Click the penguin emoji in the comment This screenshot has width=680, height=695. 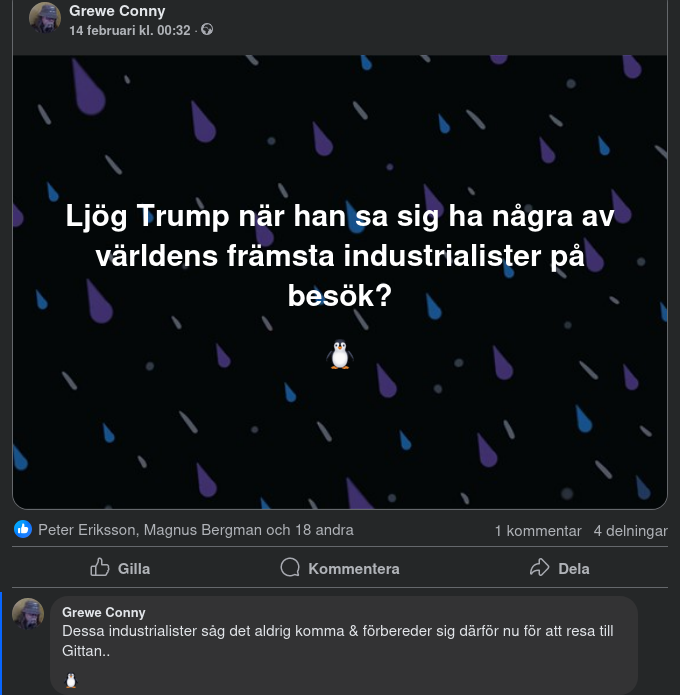tap(71, 681)
